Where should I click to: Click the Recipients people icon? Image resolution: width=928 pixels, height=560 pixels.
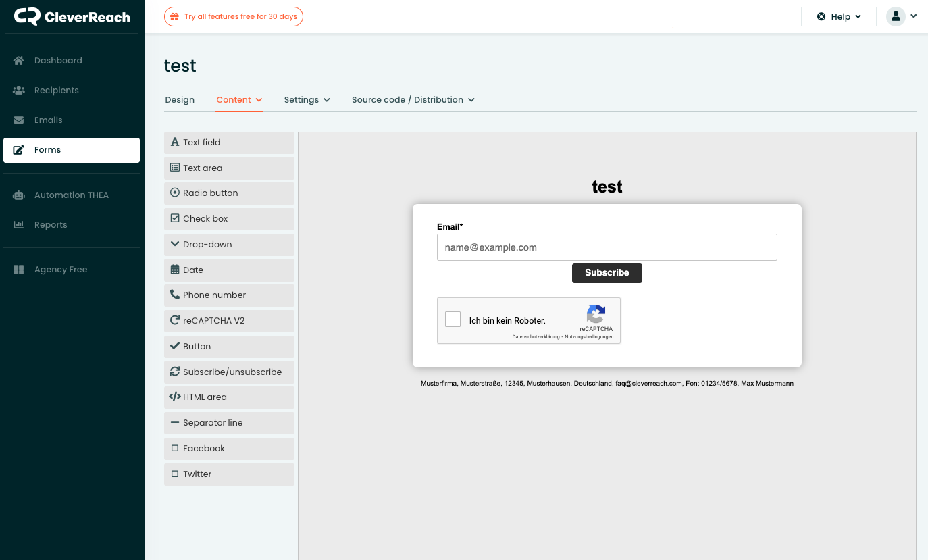[x=20, y=91]
